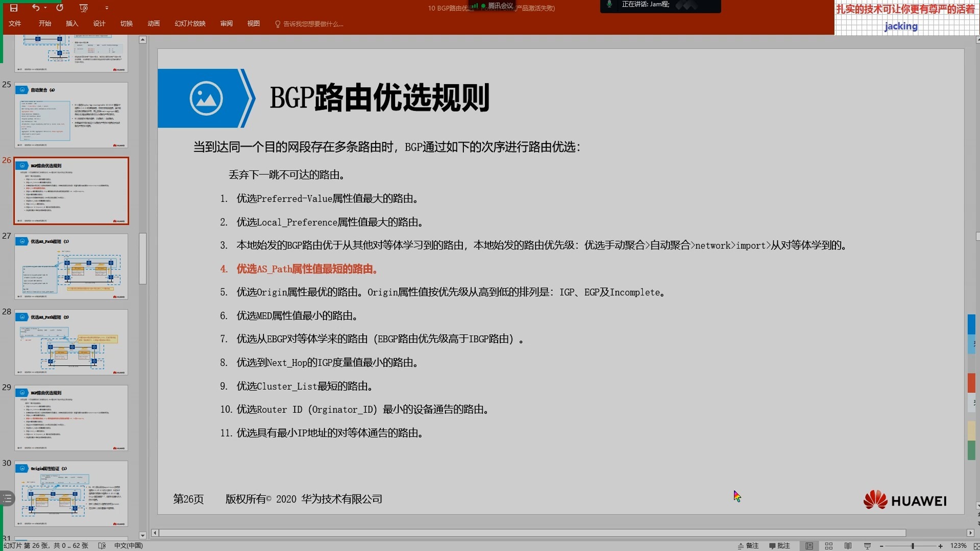Toggle the 批注 (Comments) pane button
The width and height of the screenshot is (980, 551).
coord(779,545)
